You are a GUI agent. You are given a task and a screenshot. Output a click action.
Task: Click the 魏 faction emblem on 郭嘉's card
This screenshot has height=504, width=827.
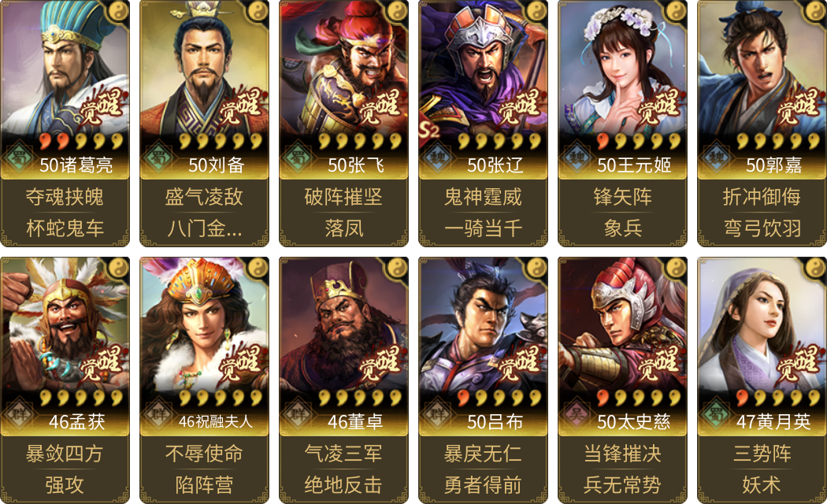pos(716,157)
